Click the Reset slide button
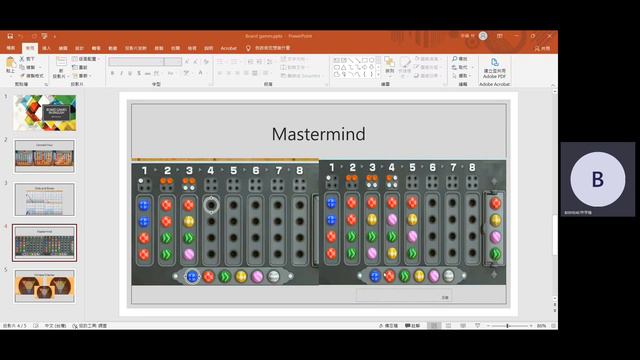Image resolution: width=640 pixels, height=360 pixels. 80,67
